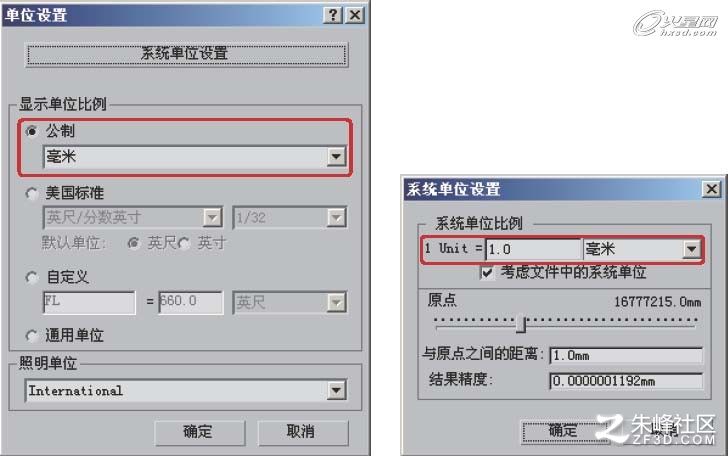
Task: Choose the 自定义 radio option
Action: 32,277
